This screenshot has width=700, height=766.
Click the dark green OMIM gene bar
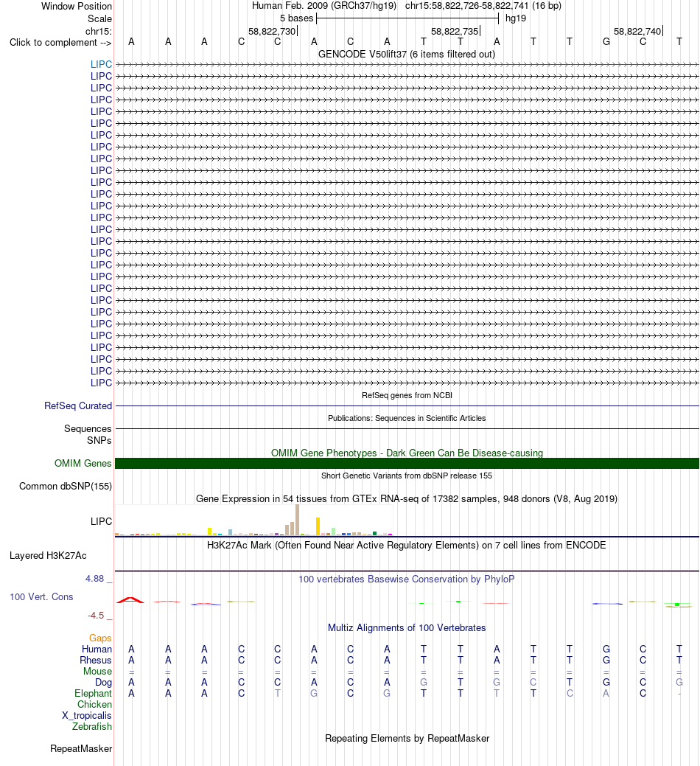pos(407,464)
